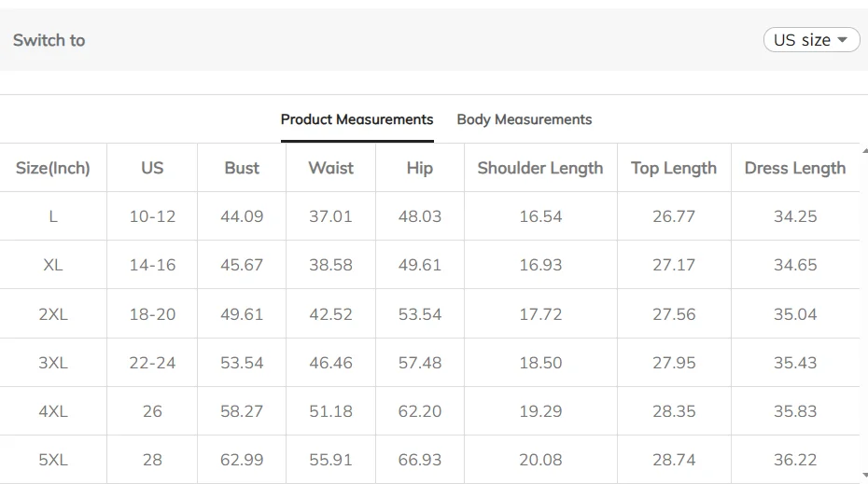Select the L size row label

(53, 216)
